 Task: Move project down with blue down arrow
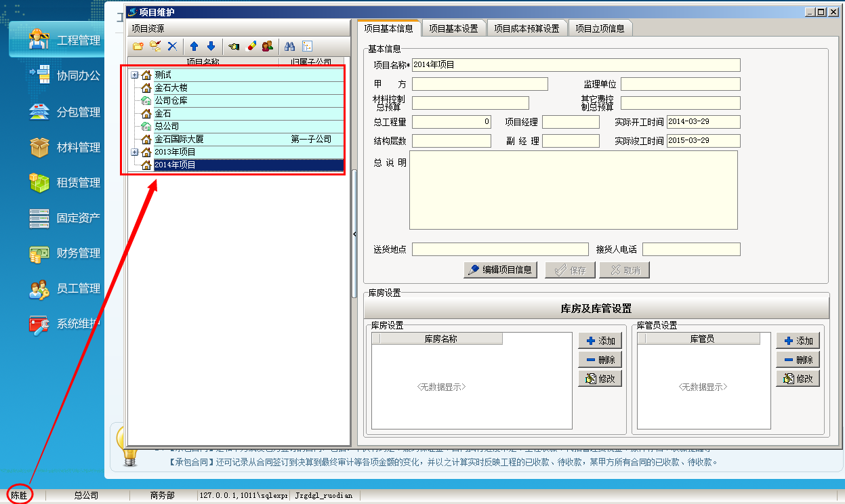(211, 46)
